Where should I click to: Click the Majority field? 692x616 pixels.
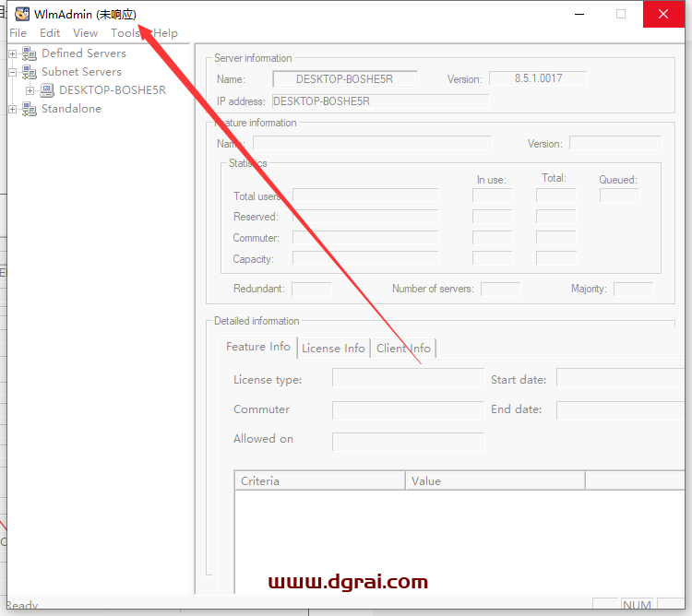tap(633, 290)
